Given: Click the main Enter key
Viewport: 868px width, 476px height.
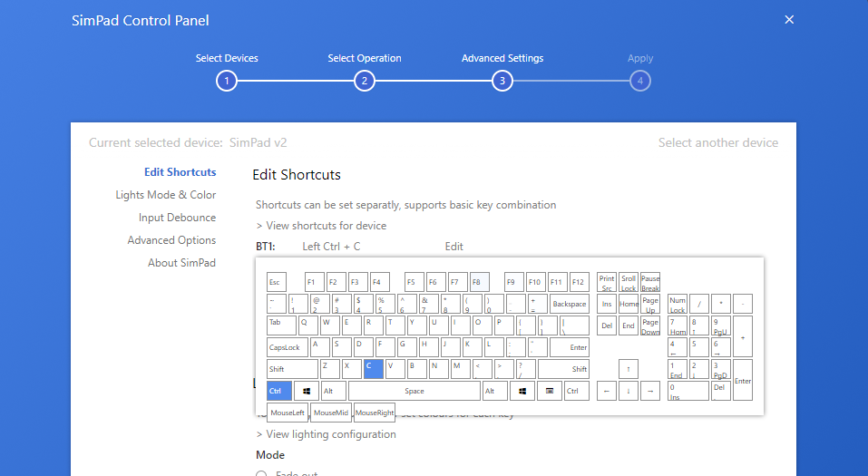Looking at the screenshot, I should point(569,347).
